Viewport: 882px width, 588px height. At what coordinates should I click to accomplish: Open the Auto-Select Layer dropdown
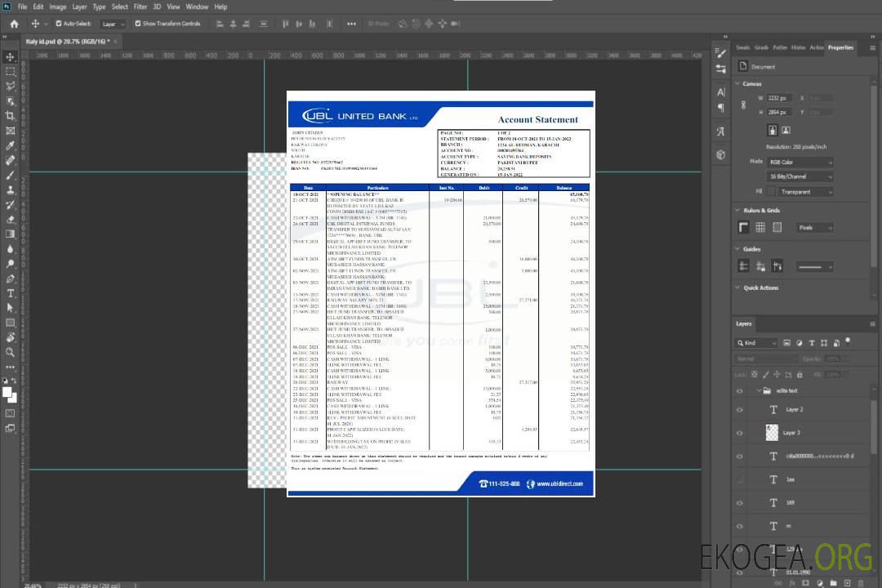pos(113,24)
